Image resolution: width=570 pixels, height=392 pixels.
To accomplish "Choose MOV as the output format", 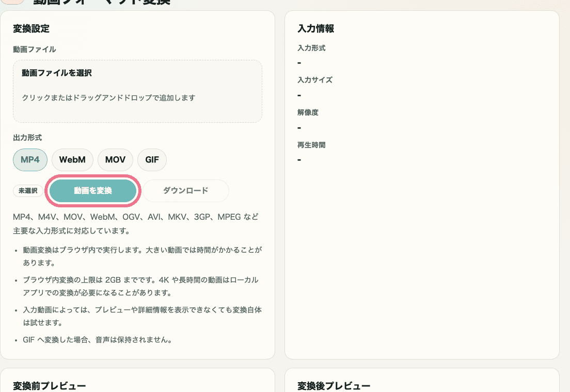I will (115, 160).
